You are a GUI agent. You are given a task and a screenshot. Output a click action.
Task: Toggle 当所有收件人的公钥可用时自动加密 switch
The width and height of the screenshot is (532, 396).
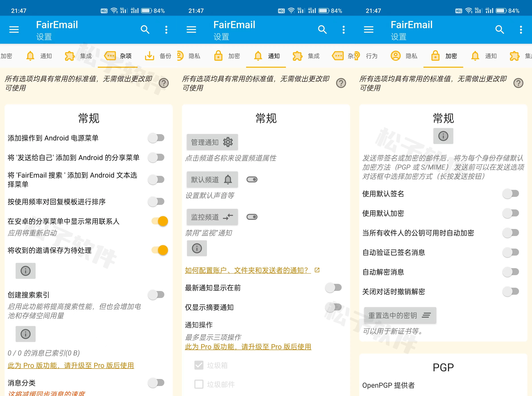pyautogui.click(x=511, y=233)
